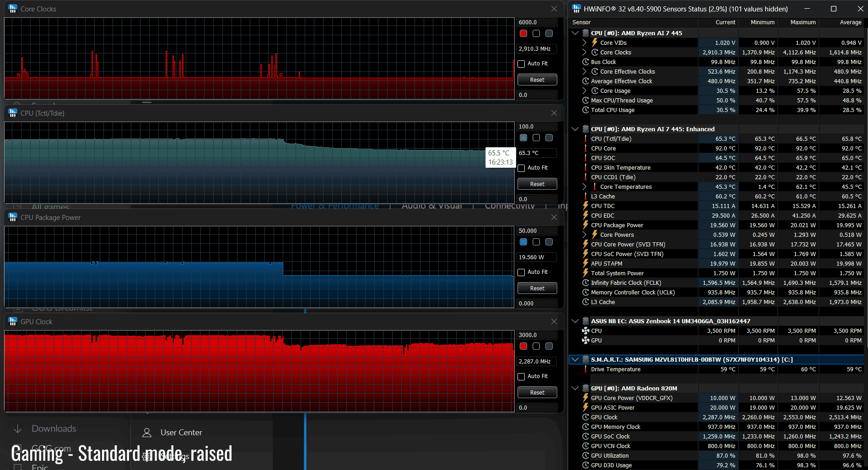Edit the 6000.0 max value in Core Clocks
This screenshot has width=868, height=470.
pos(537,22)
